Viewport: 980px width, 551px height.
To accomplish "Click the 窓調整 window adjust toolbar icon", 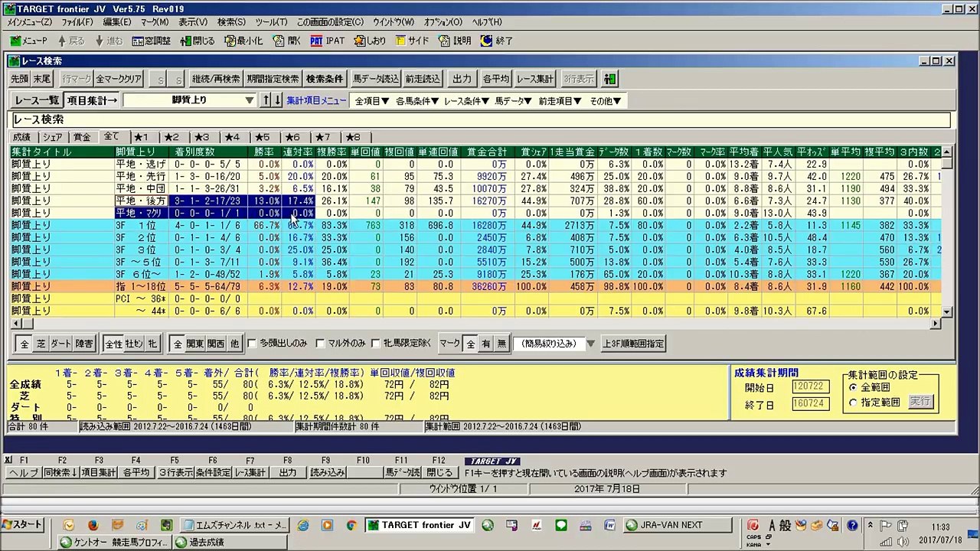I will coord(151,41).
